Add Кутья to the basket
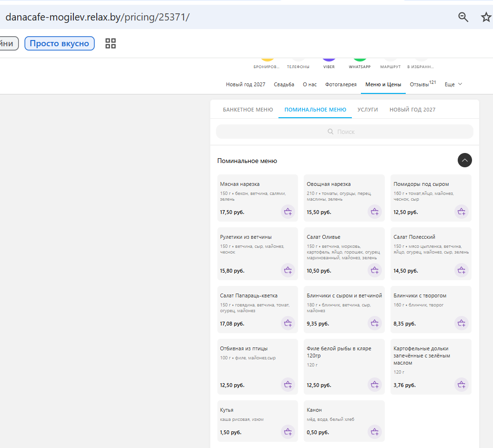The width and height of the screenshot is (493, 448). (288, 432)
